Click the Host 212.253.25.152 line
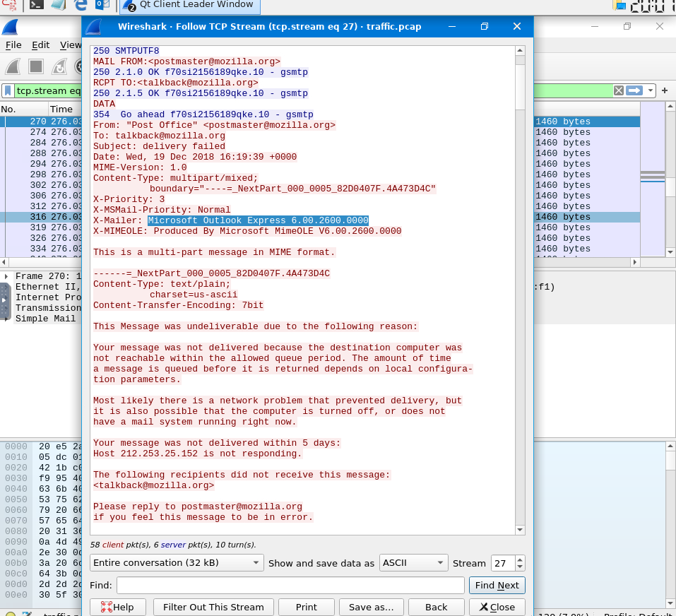The height and width of the screenshot is (616, 676). coord(198,454)
